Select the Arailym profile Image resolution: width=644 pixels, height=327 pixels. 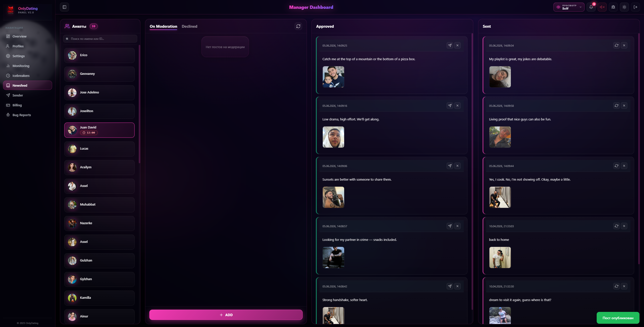coord(99,167)
